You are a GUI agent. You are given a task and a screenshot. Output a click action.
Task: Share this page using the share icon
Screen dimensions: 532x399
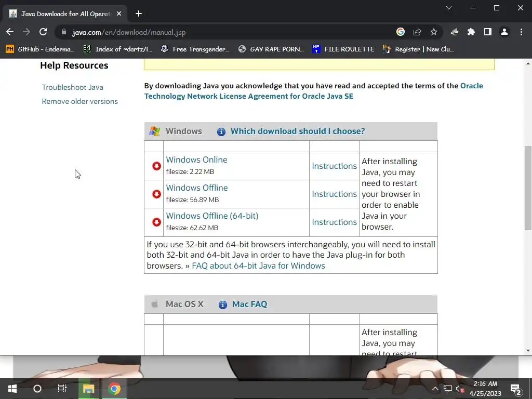pos(417,32)
